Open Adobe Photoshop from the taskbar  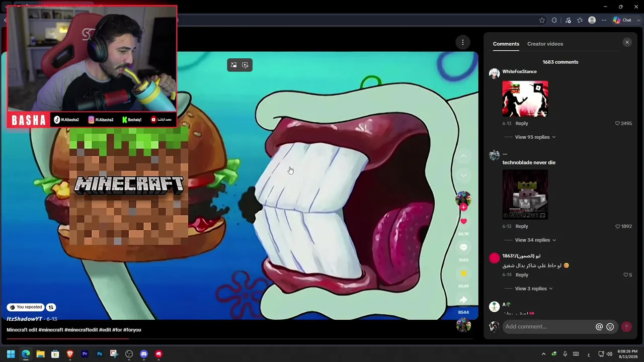100,354
